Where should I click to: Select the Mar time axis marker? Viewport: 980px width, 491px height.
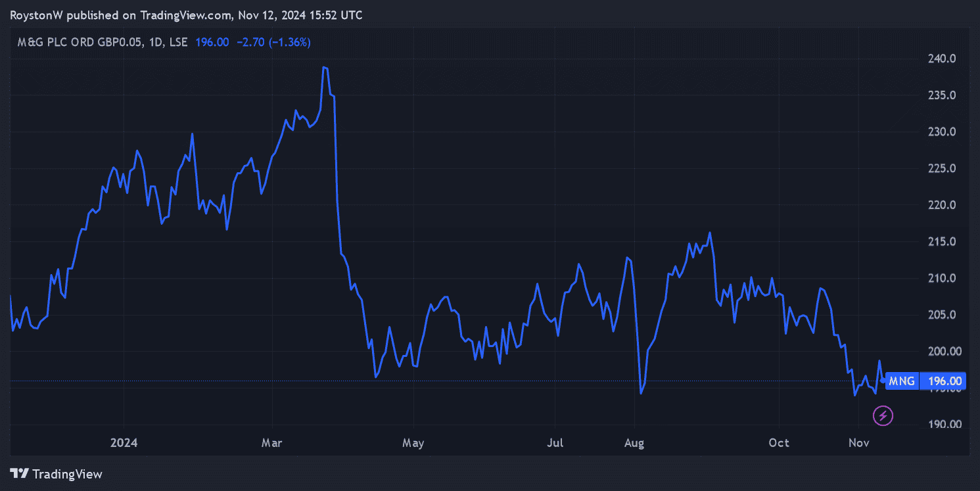tap(271, 443)
